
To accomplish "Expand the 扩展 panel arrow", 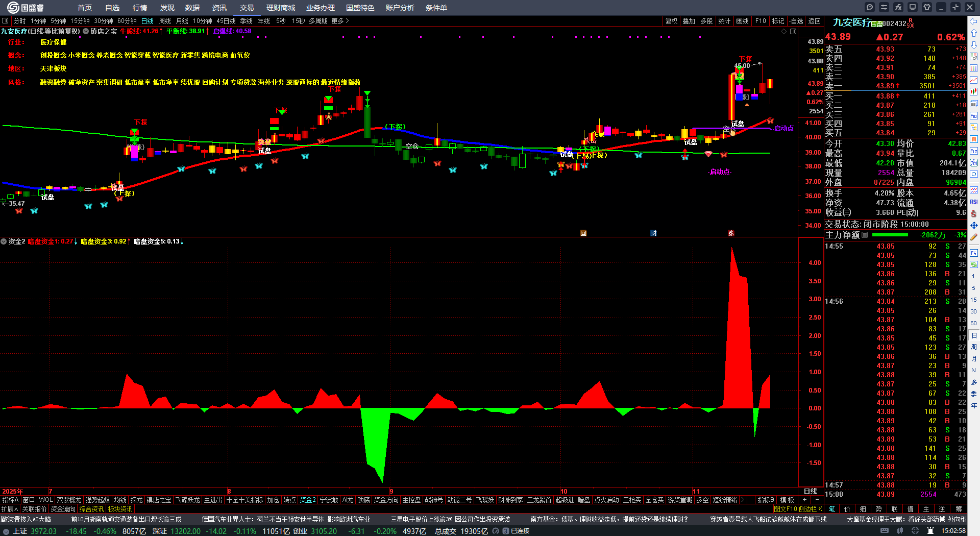I will pyautogui.click(x=10, y=509).
